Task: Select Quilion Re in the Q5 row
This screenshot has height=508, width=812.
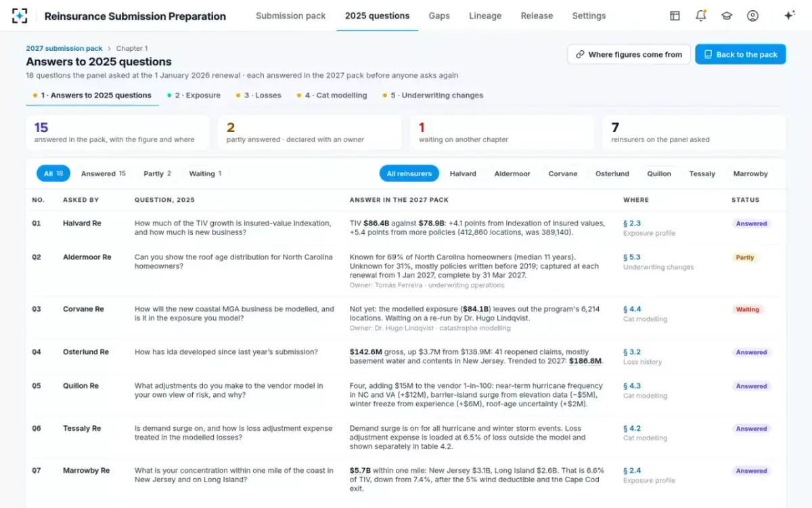Action: 81,386
